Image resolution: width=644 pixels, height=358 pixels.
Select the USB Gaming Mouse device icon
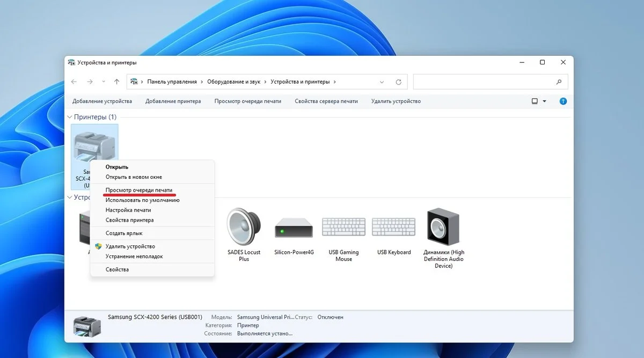[x=343, y=227]
